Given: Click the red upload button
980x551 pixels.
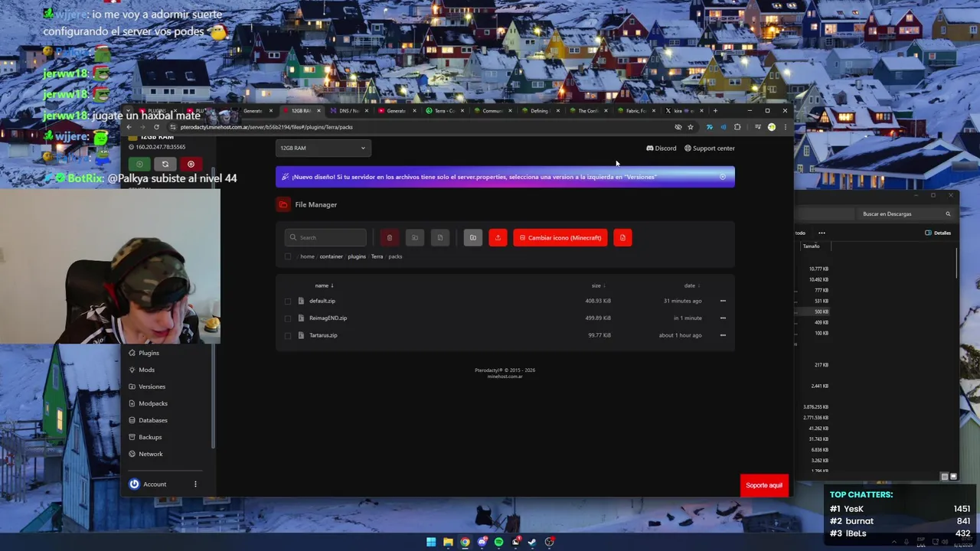Looking at the screenshot, I should (498, 238).
